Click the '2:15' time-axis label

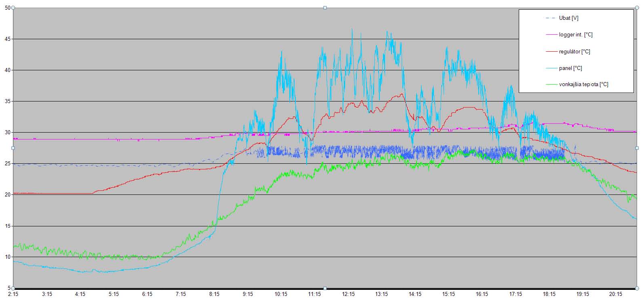(x=13, y=294)
